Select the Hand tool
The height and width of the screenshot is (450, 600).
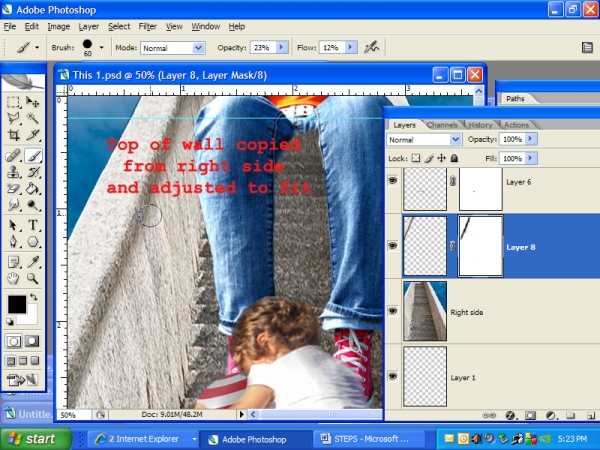[x=13, y=279]
